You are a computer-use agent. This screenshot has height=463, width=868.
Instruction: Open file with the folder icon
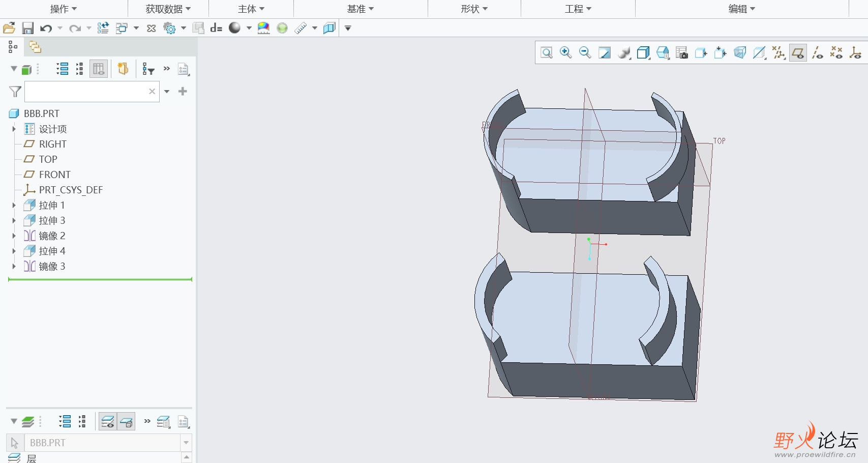9,28
